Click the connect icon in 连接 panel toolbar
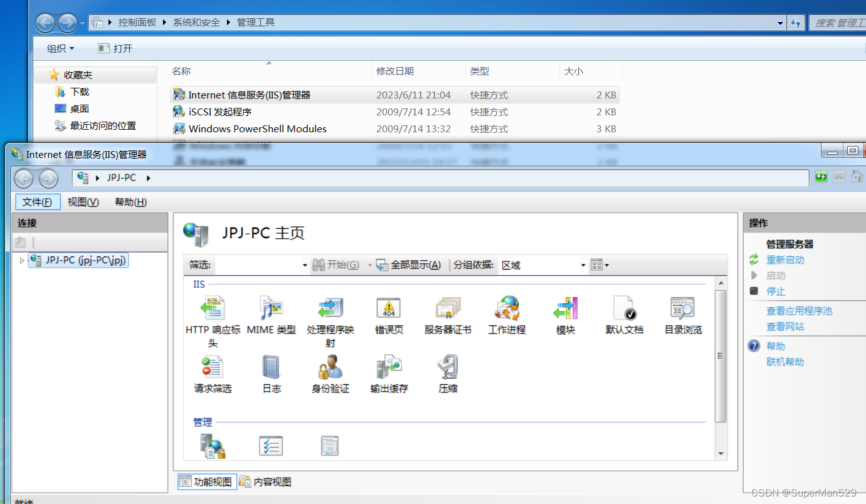The height and width of the screenshot is (504, 866). 21,243
